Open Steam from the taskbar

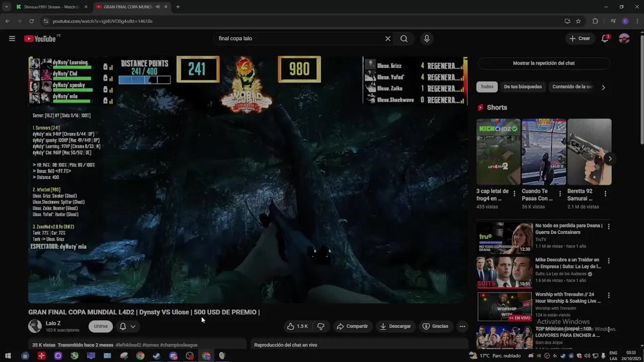(156, 356)
